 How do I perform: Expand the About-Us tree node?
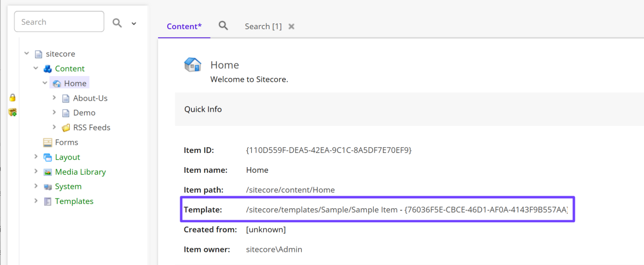[x=54, y=98]
